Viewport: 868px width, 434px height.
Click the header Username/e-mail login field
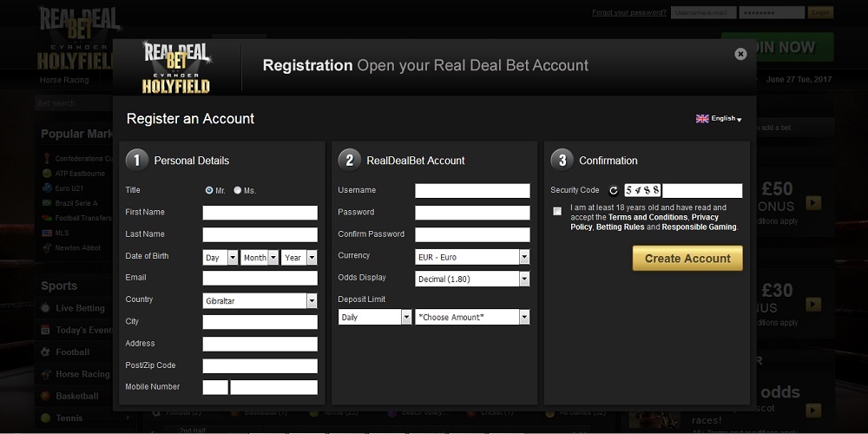(704, 12)
